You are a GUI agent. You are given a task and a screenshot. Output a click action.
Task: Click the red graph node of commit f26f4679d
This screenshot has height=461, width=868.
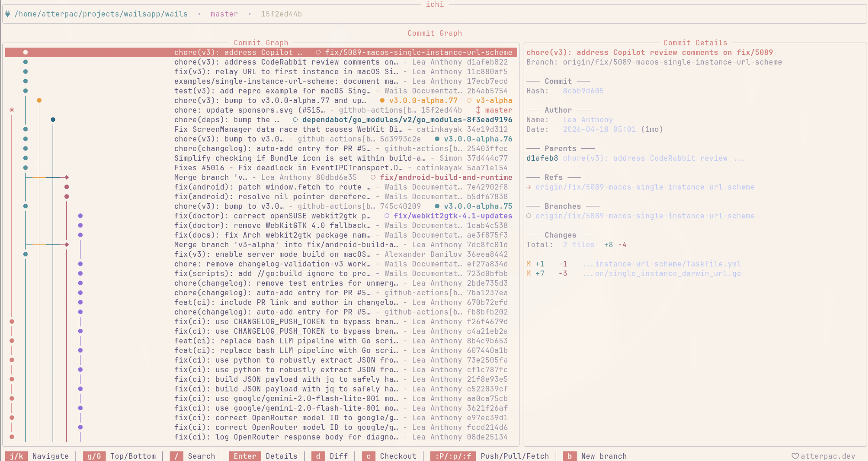[12, 321]
